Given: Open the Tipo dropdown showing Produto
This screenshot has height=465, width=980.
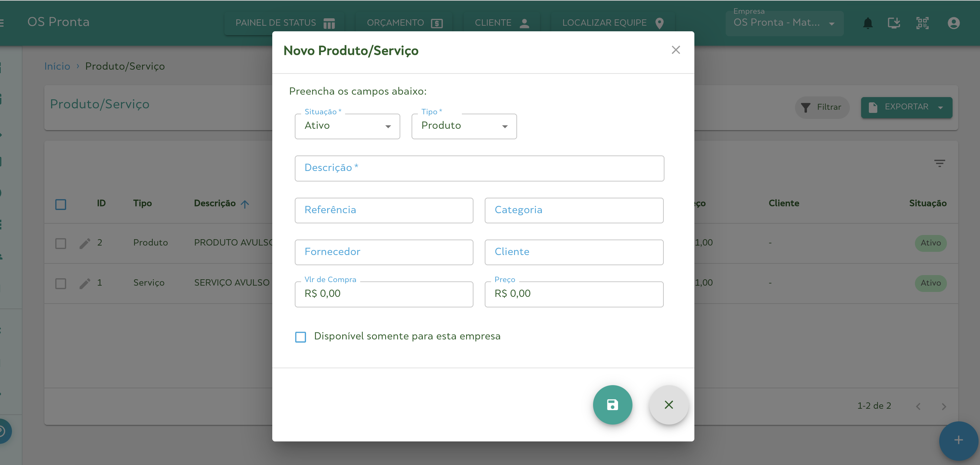Looking at the screenshot, I should 464,126.
